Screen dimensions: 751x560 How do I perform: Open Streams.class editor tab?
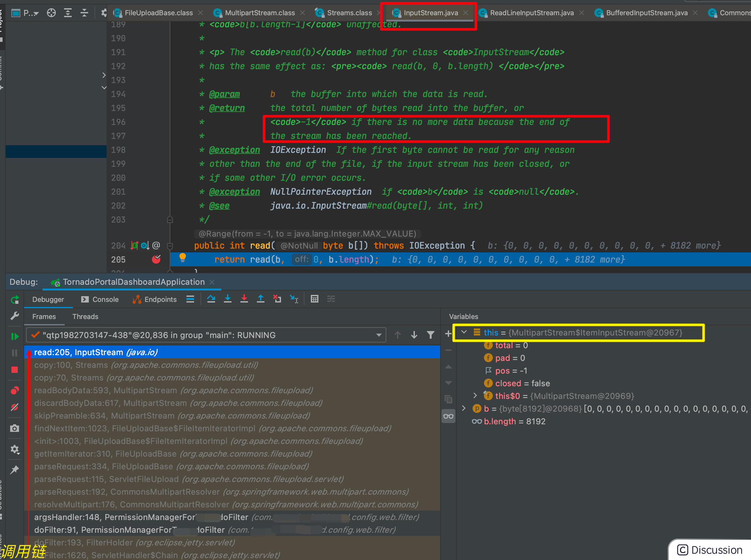coord(349,13)
